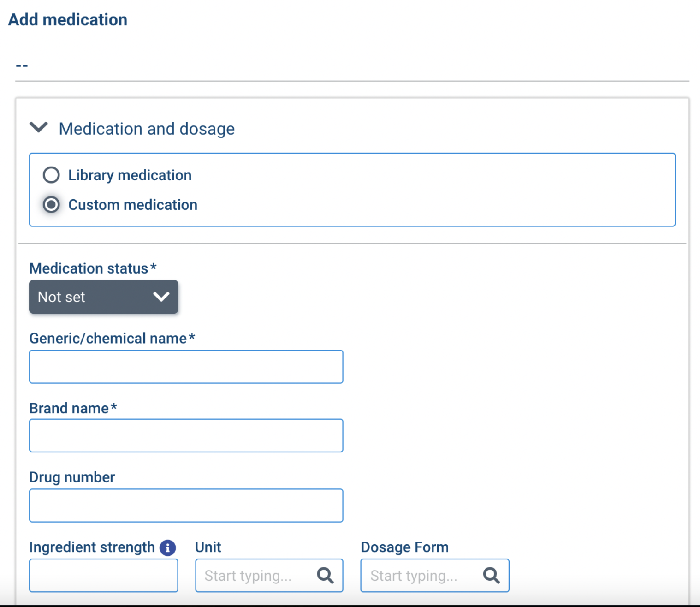Click the magnifying glass in Unit field
This screenshot has width=700, height=607.
(325, 575)
